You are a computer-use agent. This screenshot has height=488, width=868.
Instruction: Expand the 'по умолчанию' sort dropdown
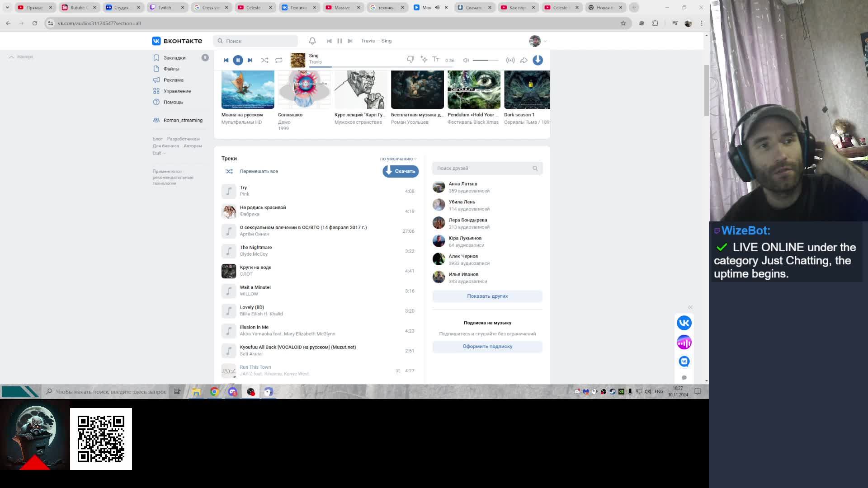(398, 159)
